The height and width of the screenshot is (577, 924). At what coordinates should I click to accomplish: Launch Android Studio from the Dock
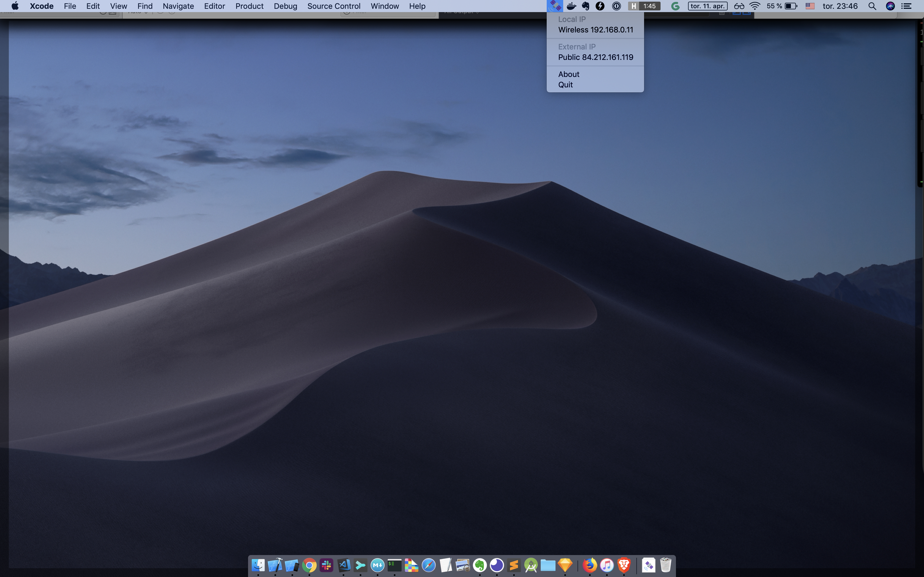531,565
